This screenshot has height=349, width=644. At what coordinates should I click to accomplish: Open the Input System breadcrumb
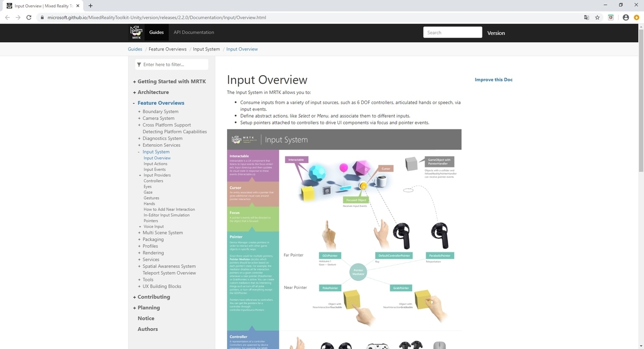pos(207,49)
